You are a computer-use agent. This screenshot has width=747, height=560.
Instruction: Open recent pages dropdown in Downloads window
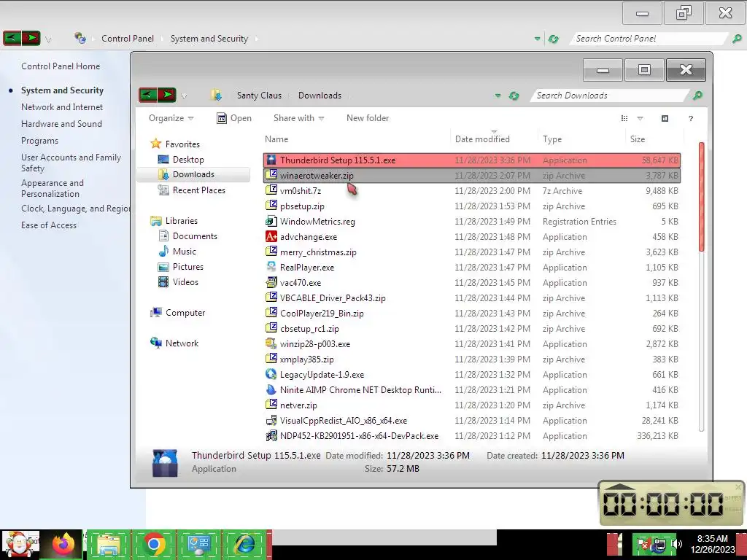(184, 96)
